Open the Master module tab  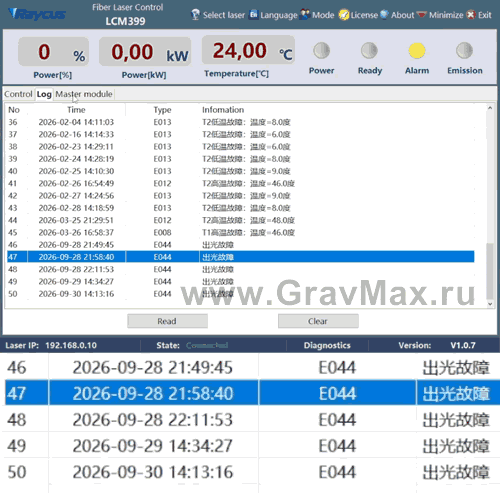point(84,94)
